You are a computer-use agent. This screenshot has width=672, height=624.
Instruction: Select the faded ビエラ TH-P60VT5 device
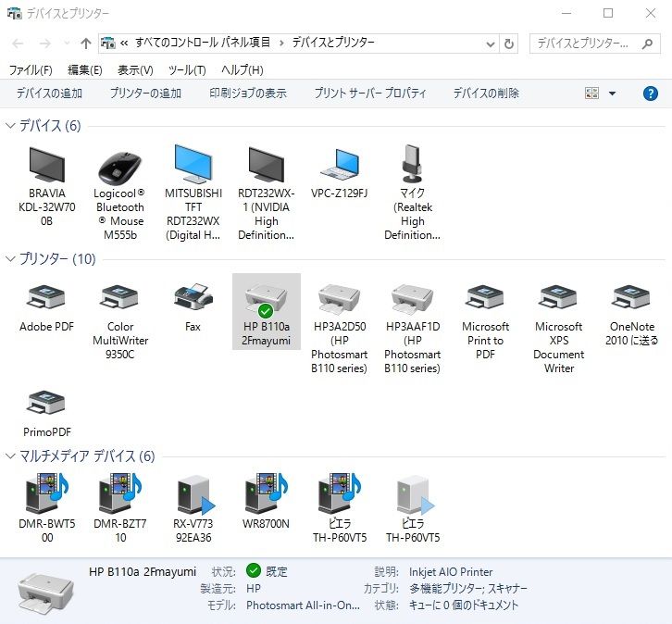(x=414, y=494)
